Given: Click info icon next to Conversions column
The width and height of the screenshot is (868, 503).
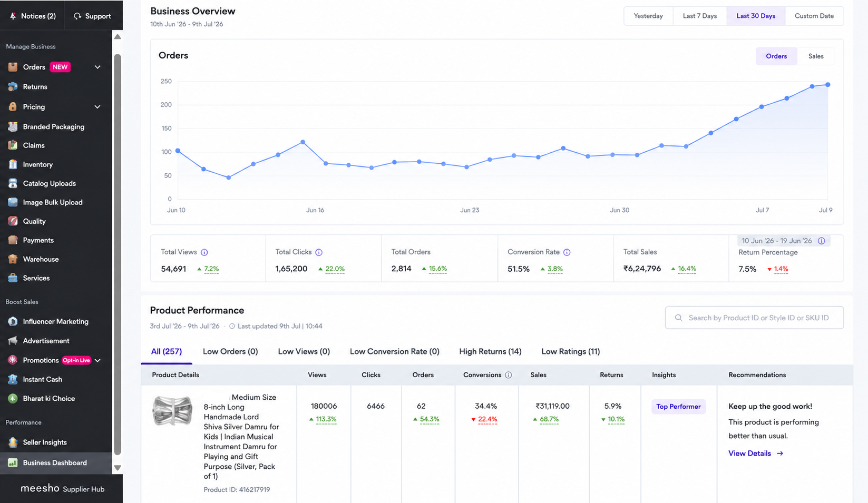Looking at the screenshot, I should tap(509, 375).
